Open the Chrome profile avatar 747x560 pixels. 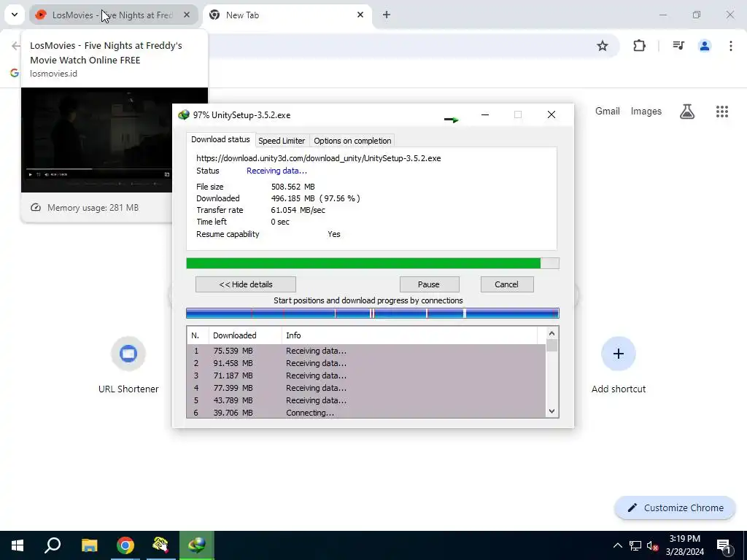[x=705, y=46]
